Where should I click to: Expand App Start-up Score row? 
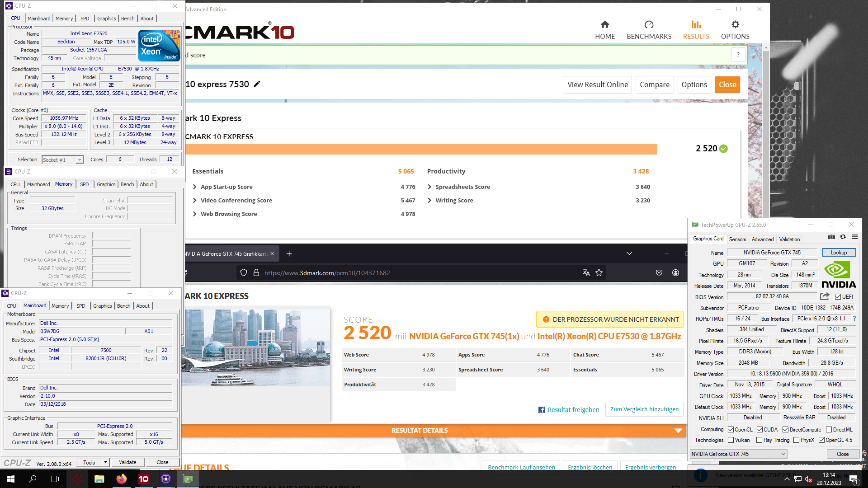coord(194,187)
